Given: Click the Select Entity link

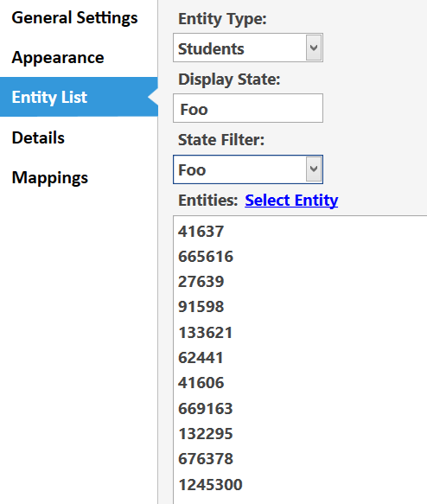Looking at the screenshot, I should pyautogui.click(x=291, y=201).
